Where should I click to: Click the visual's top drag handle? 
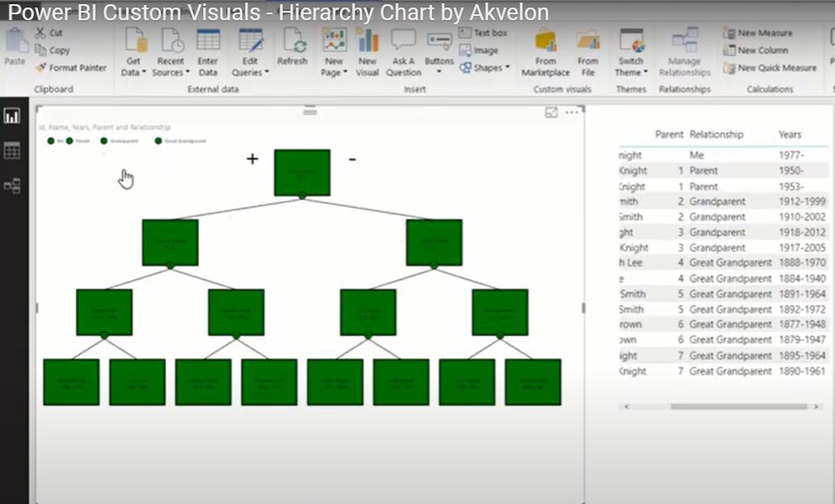click(x=310, y=112)
